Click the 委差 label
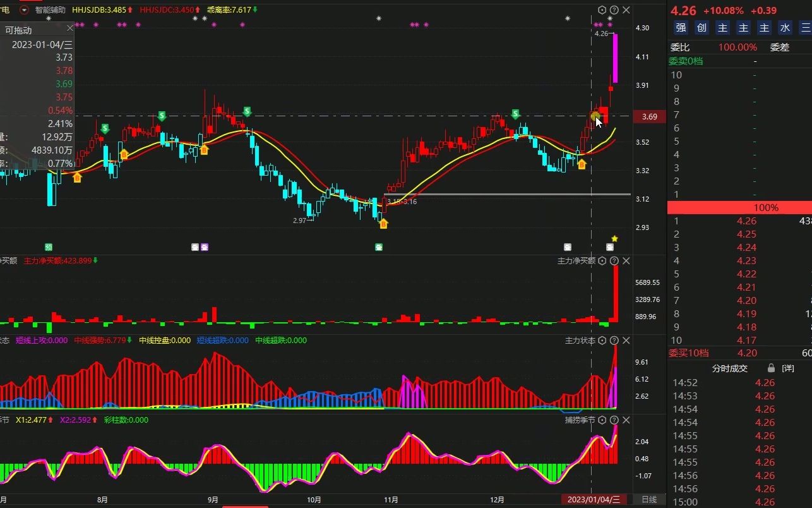812x508 pixels. click(x=780, y=47)
